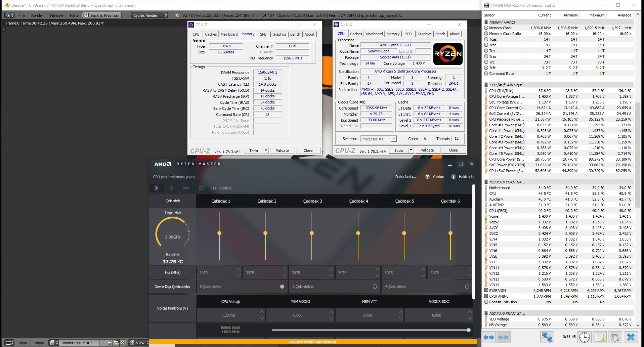Collapse Memory Timings group in HWiNFO
The width and height of the screenshot is (644, 347).
[486, 22]
